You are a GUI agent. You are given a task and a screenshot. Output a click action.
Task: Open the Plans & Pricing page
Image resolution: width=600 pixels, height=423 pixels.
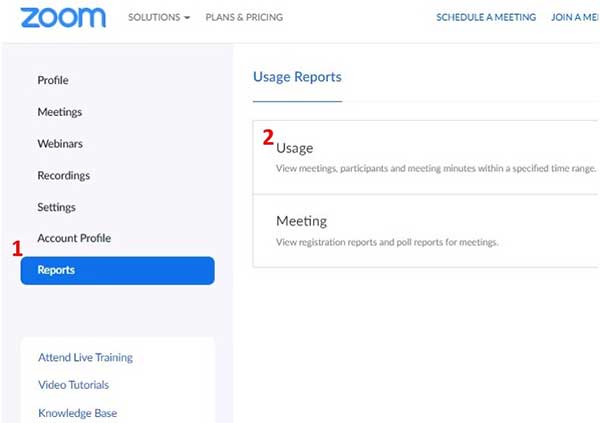[x=243, y=18]
